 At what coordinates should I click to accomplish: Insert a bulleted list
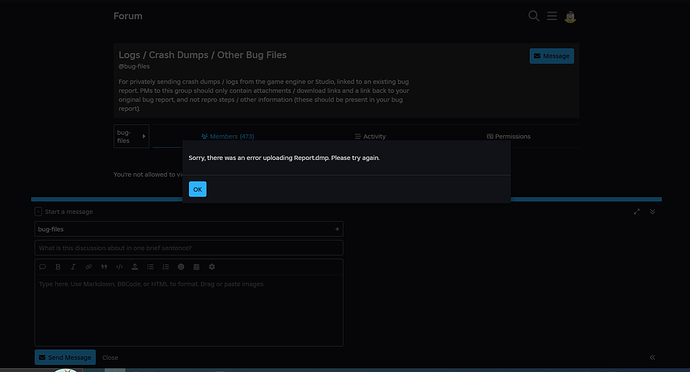150,267
